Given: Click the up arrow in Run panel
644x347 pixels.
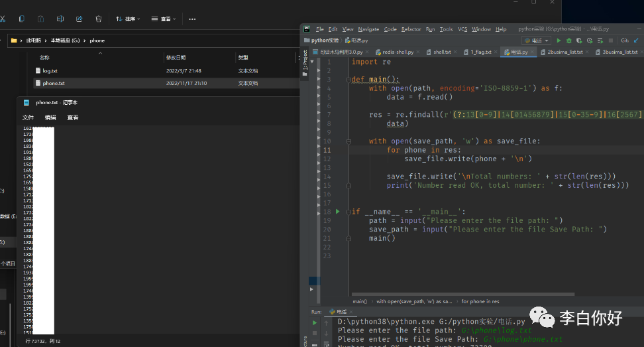Looking at the screenshot, I should [327, 322].
